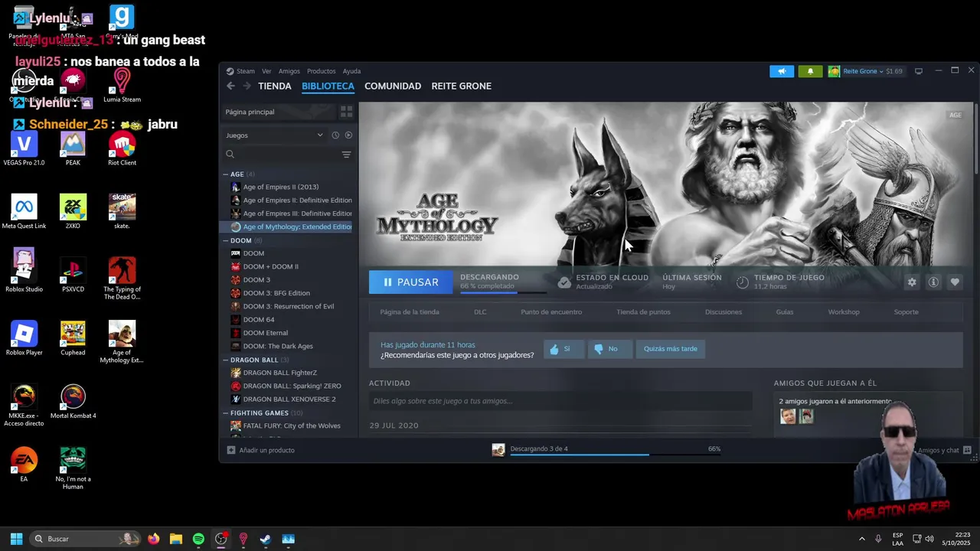This screenshot has width=980, height=551.
Task: Click the library search magnifier icon
Action: click(230, 155)
